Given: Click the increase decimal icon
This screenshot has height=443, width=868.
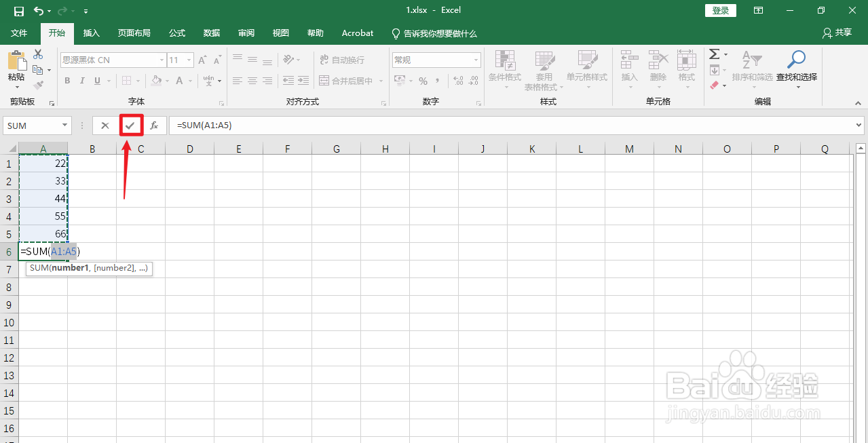Looking at the screenshot, I should pos(458,81).
